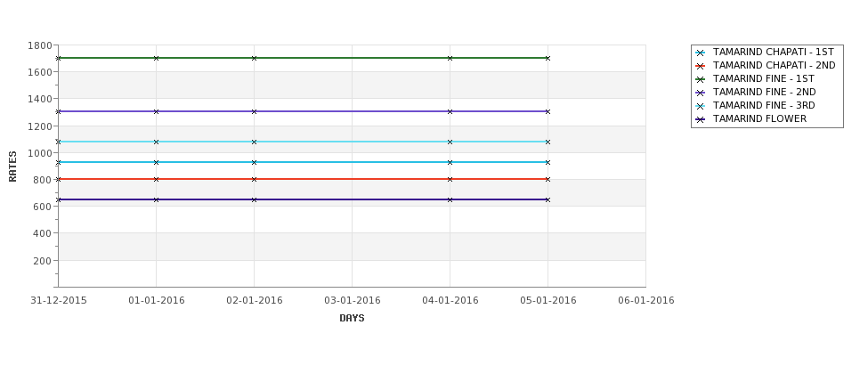Click the 1800 y-axis tick label
The height and width of the screenshot is (382, 868).
(39, 45)
